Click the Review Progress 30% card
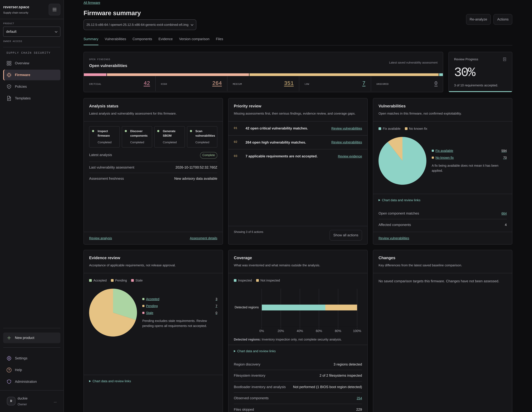The width and height of the screenshot is (532, 412). click(480, 72)
